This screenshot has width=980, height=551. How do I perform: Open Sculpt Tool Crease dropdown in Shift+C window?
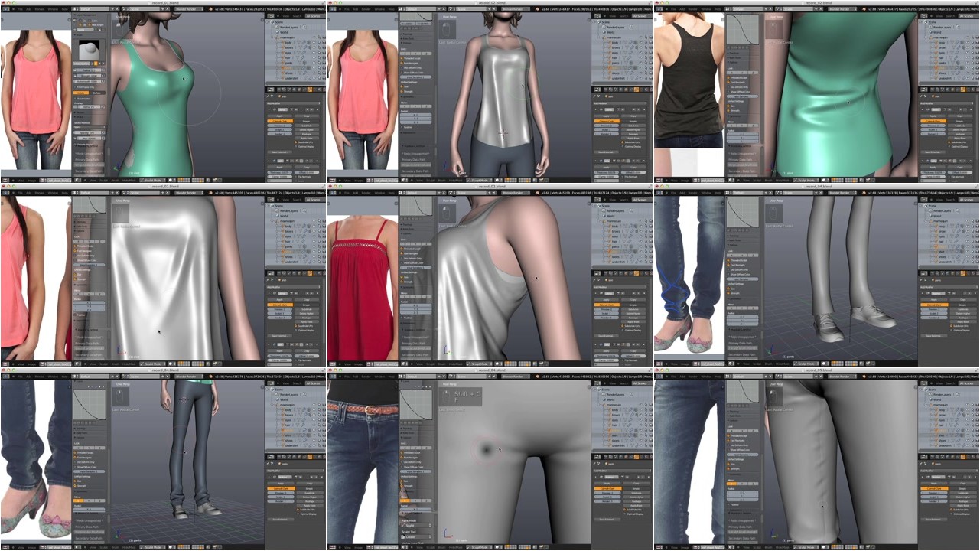(x=416, y=536)
